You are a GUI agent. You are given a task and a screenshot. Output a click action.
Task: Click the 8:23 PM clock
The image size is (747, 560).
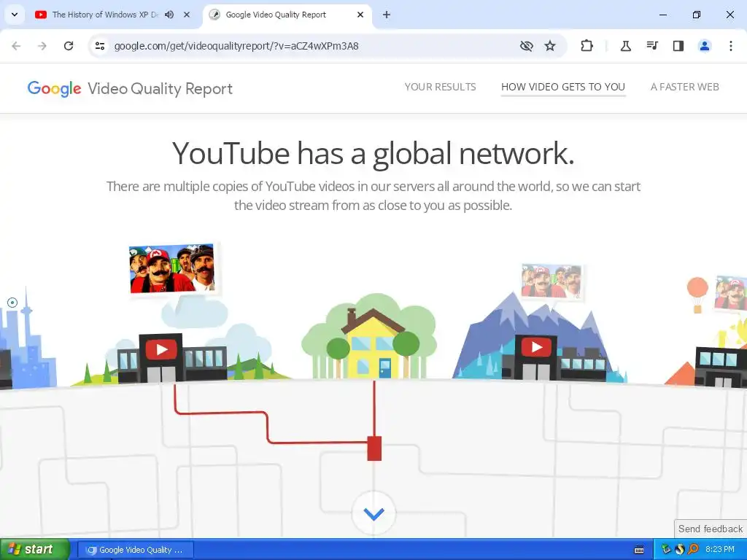click(720, 550)
